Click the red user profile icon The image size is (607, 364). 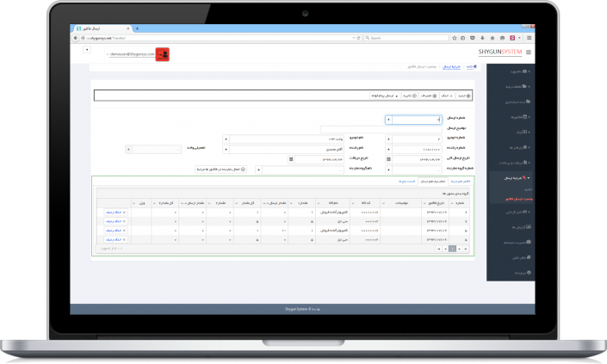tap(162, 53)
